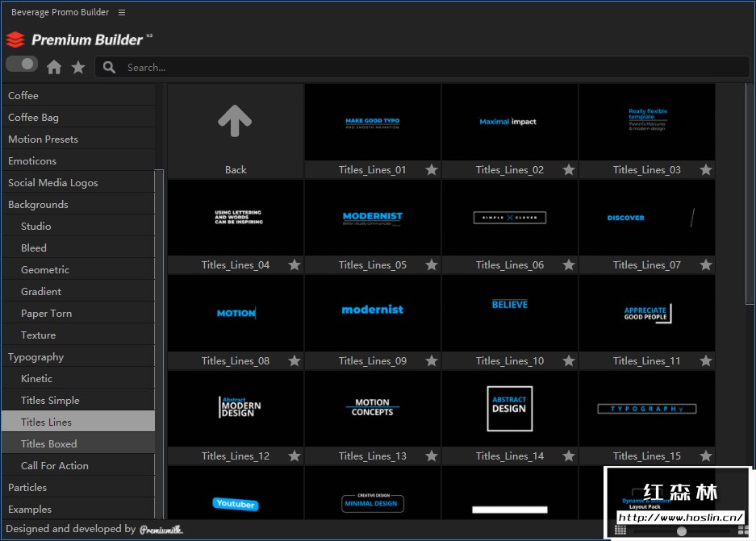Favorite Titles_Lines_06 with its star
This screenshot has width=756, height=541.
569,264
